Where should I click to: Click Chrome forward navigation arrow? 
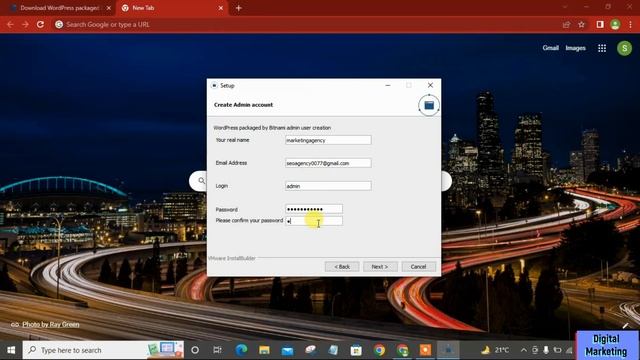[25, 24]
